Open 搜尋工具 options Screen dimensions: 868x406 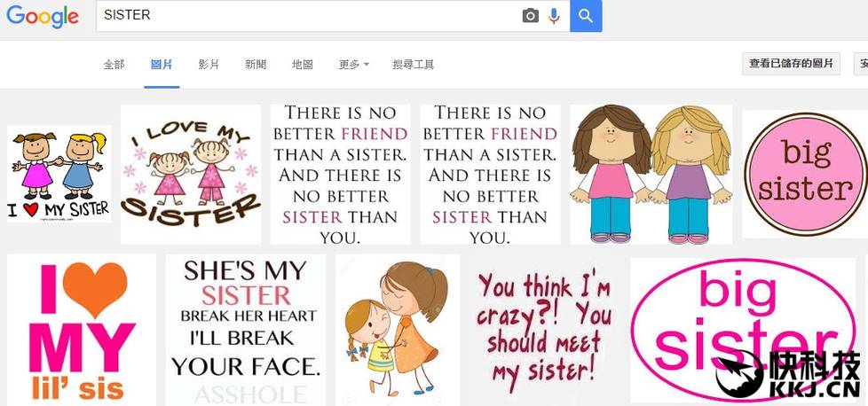pyautogui.click(x=413, y=65)
